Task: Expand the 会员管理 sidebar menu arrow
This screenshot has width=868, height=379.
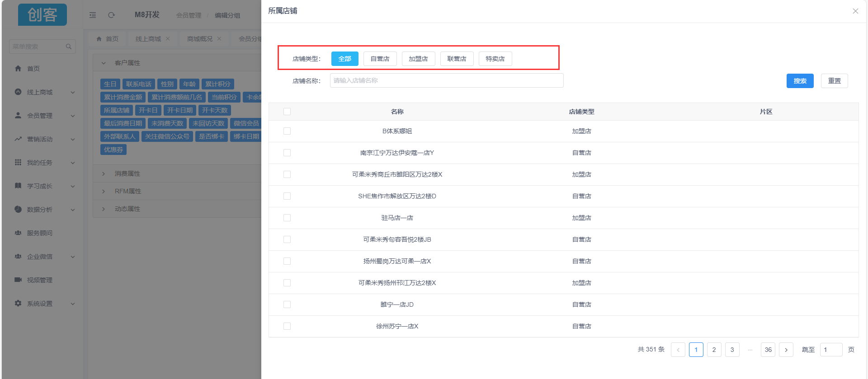Action: pos(73,116)
